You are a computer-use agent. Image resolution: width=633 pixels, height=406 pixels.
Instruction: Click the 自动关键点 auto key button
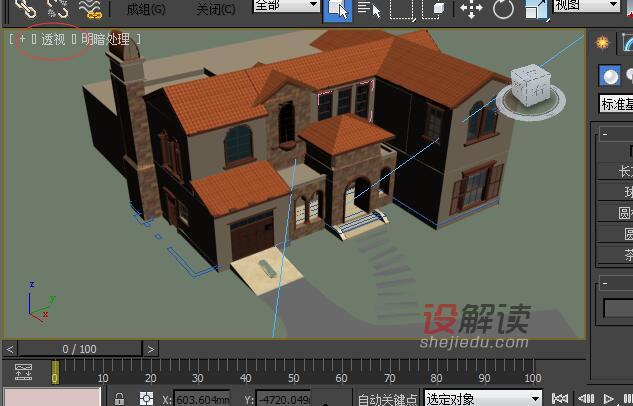388,398
